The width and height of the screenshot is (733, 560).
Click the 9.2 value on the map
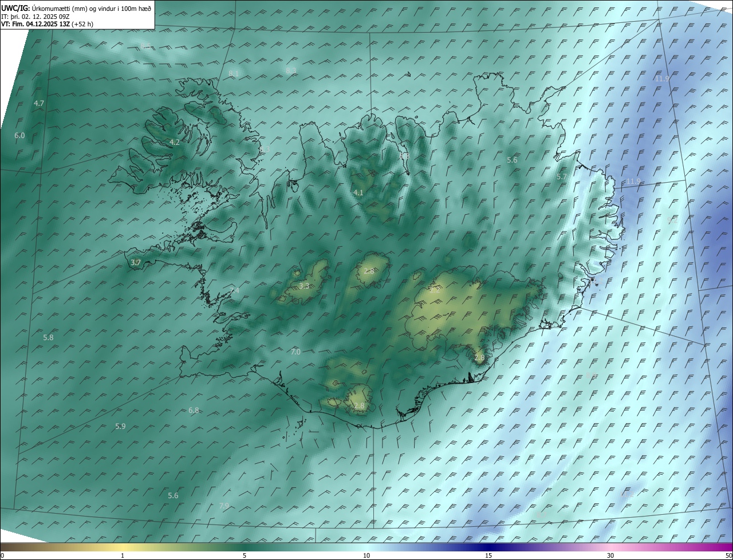tap(672, 220)
